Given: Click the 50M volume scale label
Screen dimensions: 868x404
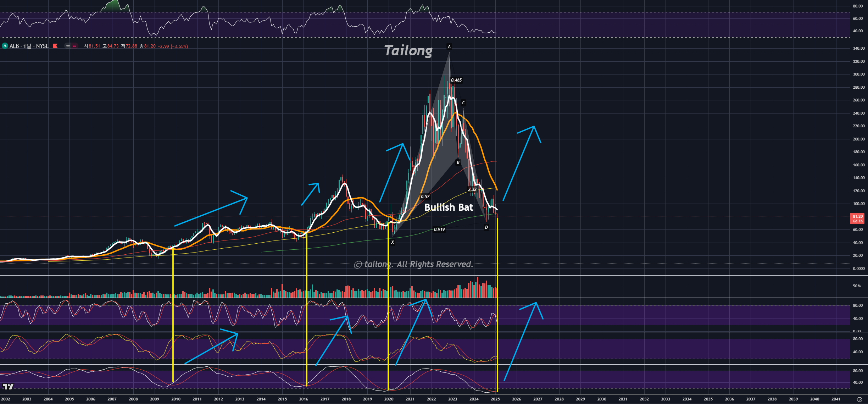Looking at the screenshot, I should point(857,286).
